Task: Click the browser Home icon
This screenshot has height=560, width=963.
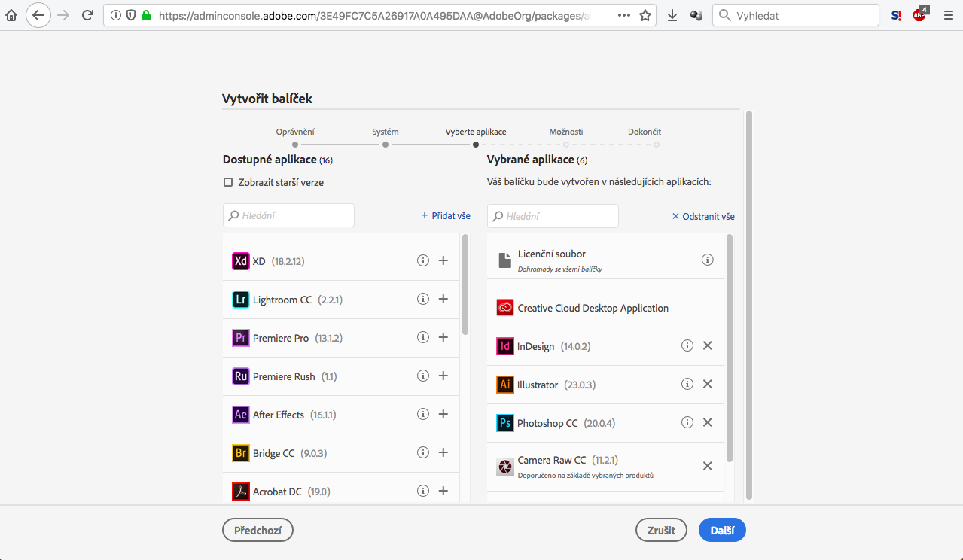Action: (x=11, y=15)
